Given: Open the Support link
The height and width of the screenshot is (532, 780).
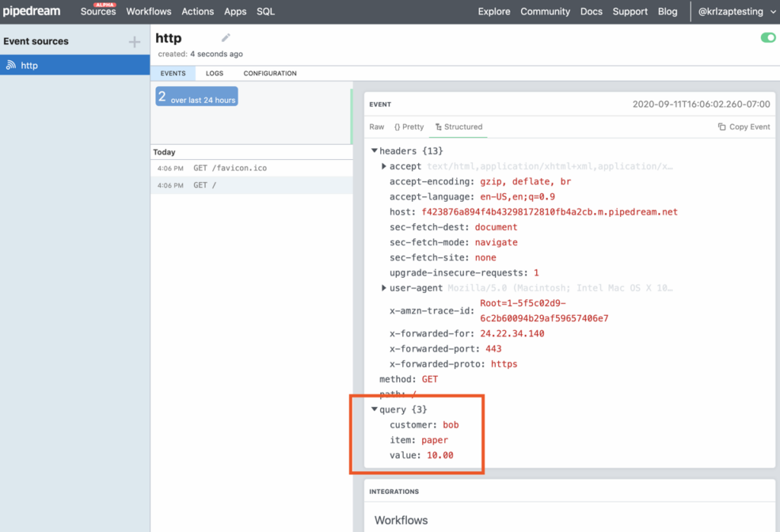Looking at the screenshot, I should click(630, 11).
